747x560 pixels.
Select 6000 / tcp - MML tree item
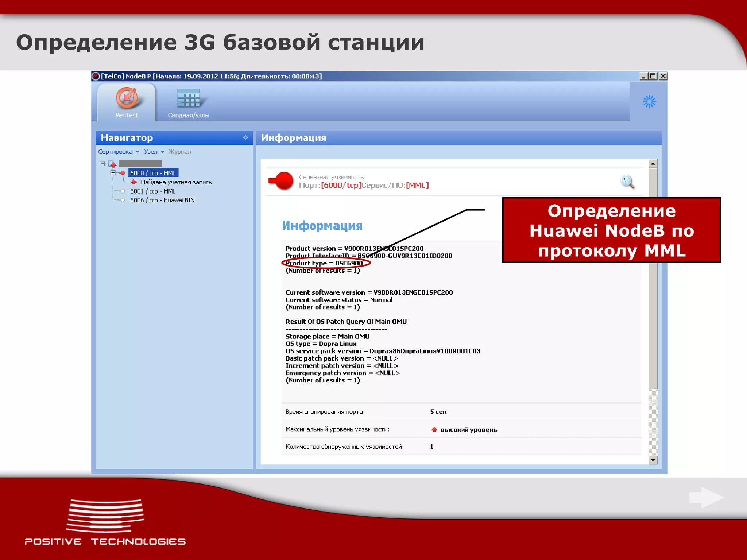coord(153,173)
